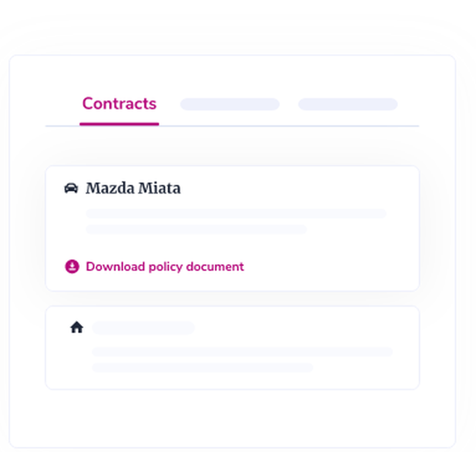Download the policy document via link text
The image size is (476, 452).
point(165,266)
